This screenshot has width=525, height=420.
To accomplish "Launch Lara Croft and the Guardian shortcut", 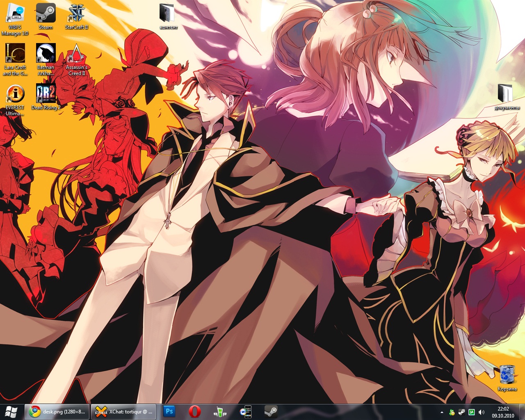I will (x=15, y=59).
